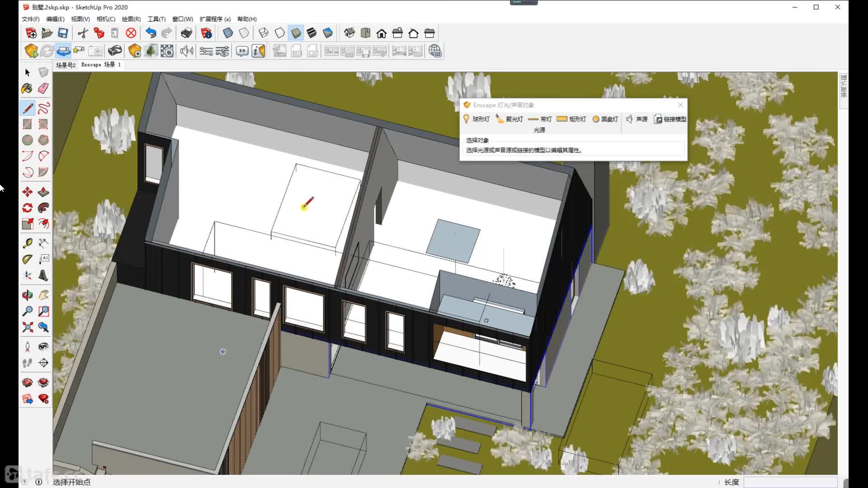Toggle wireframe style

[264, 33]
